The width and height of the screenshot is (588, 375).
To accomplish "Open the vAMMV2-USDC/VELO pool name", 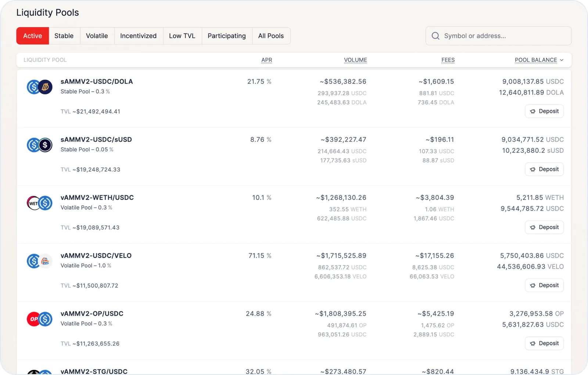I will click(x=96, y=256).
